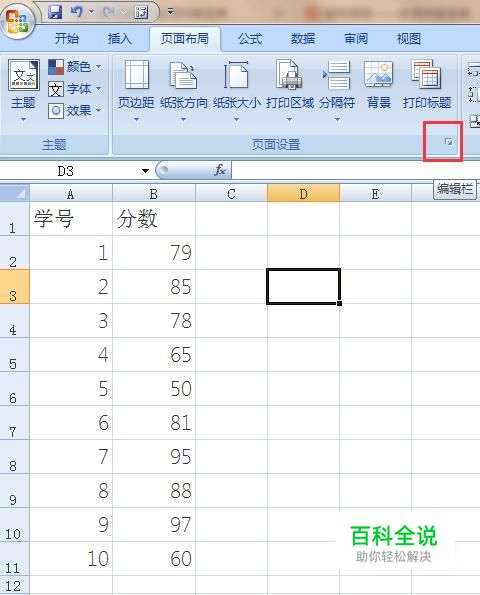Viewport: 480px width, 595px height.
Task: Open the 公式 tab
Action: pos(250,39)
